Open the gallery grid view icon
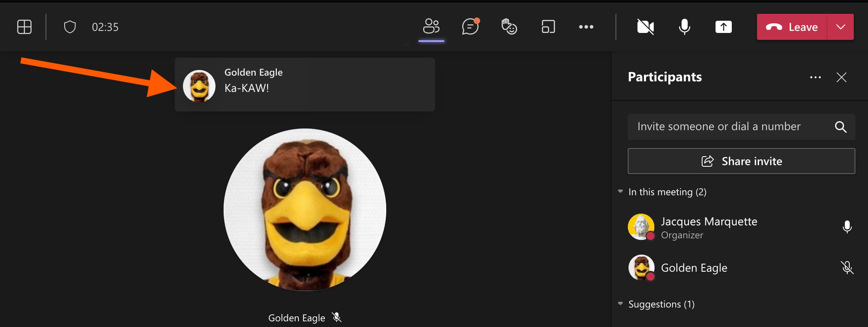Viewport: 868px width, 327px height. 24,27
